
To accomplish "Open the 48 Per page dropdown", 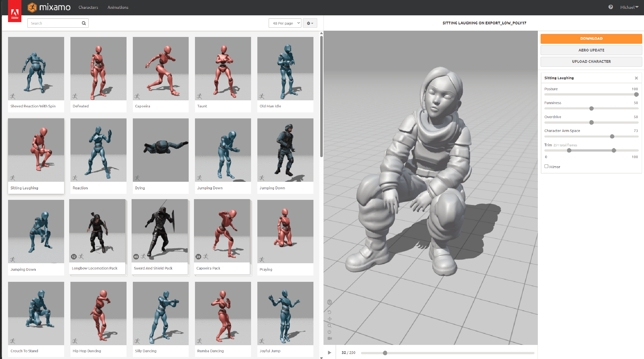I will point(285,23).
